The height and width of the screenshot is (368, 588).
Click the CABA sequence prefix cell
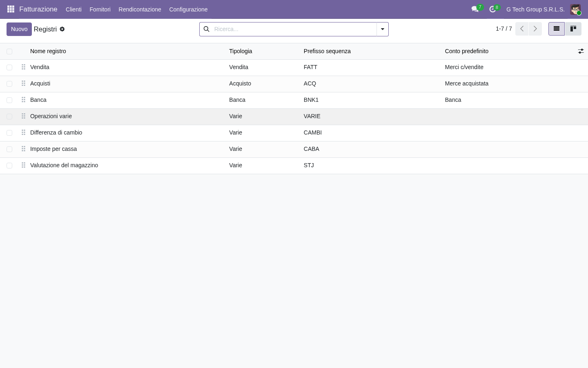tap(312, 149)
